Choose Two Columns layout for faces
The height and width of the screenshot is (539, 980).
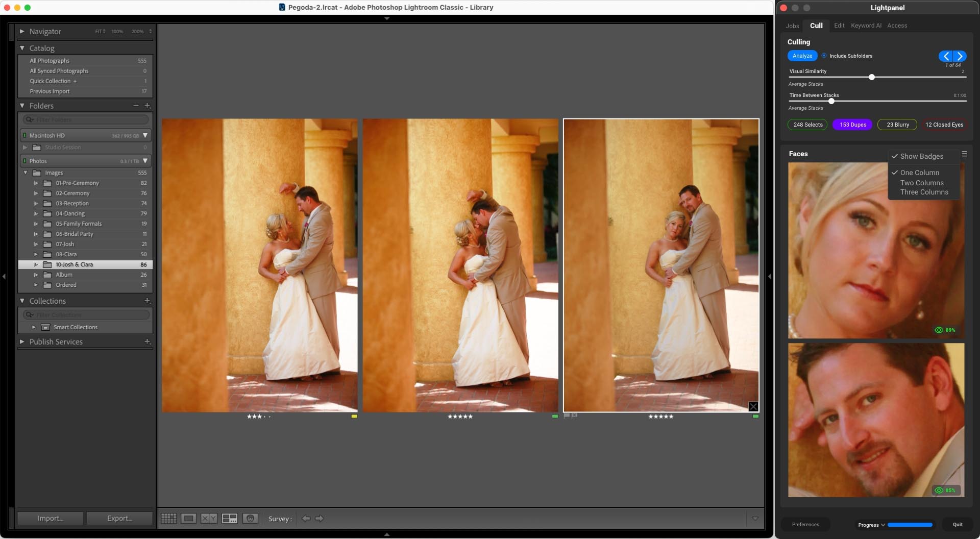point(922,183)
